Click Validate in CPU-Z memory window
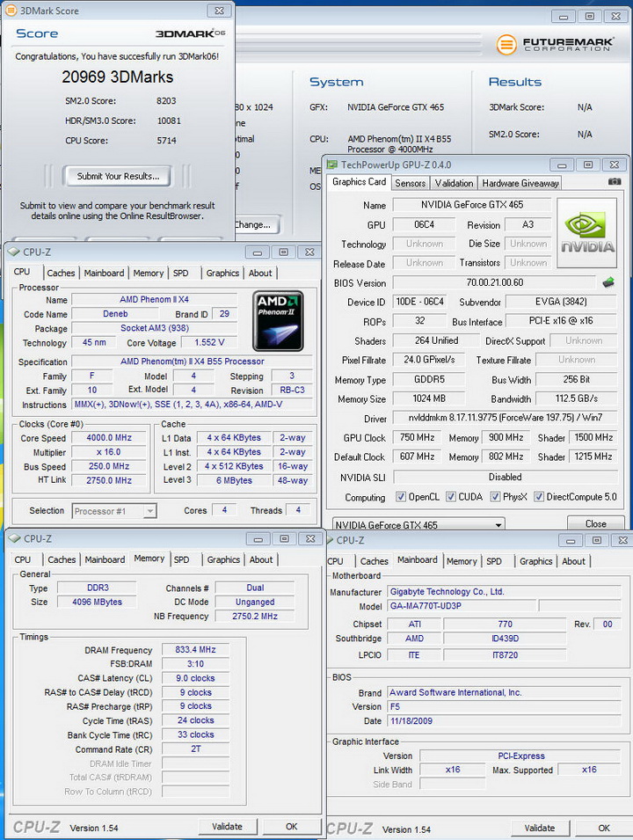The height and width of the screenshot is (840, 633). 227,827
